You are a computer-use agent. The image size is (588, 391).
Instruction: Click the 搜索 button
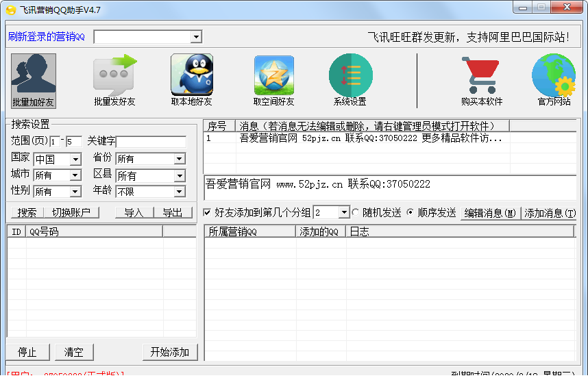point(27,213)
